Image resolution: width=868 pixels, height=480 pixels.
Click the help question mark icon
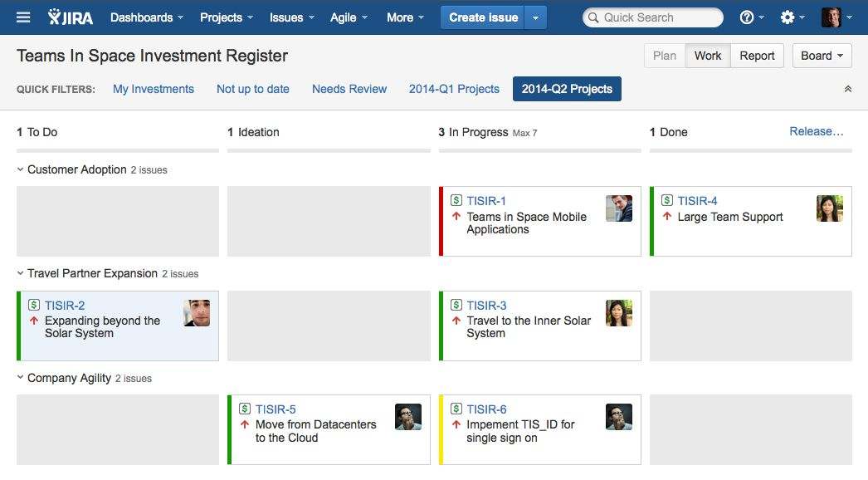coord(745,17)
